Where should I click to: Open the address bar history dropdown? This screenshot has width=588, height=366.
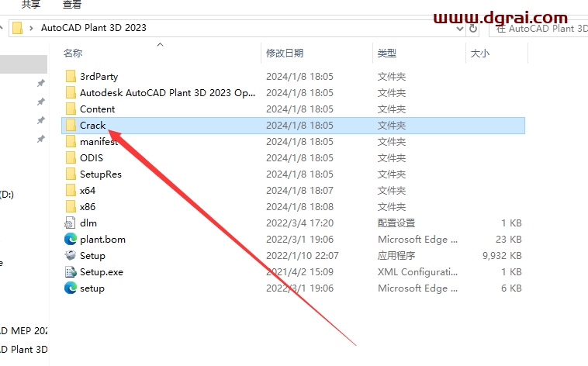point(460,29)
